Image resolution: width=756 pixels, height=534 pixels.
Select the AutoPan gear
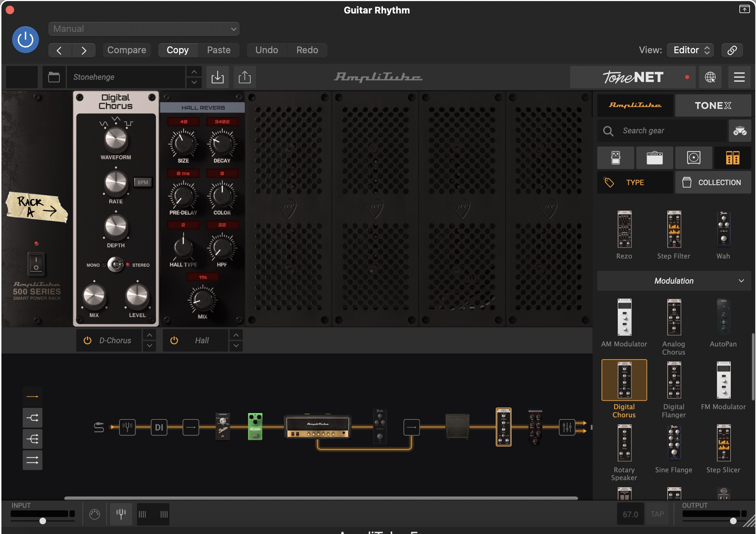click(723, 323)
